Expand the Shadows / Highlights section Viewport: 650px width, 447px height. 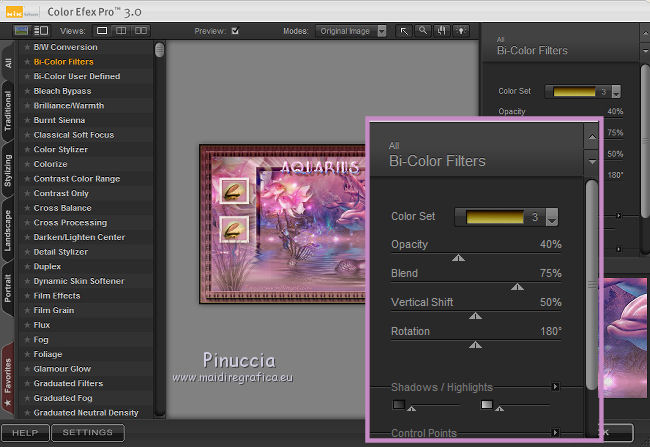click(x=555, y=386)
